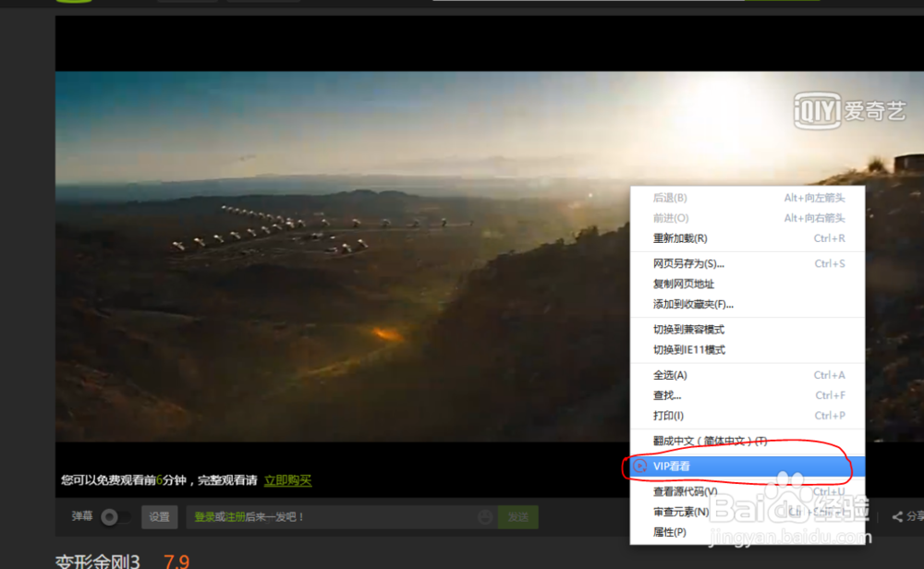
Task: Open "查看源代码(V)" from the context menu
Action: pyautogui.click(x=748, y=491)
